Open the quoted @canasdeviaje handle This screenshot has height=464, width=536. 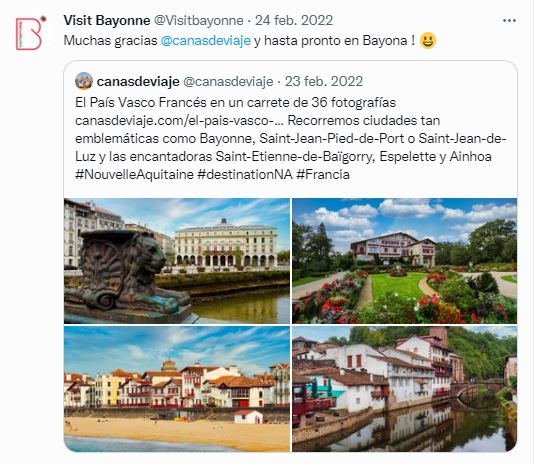coord(228,82)
